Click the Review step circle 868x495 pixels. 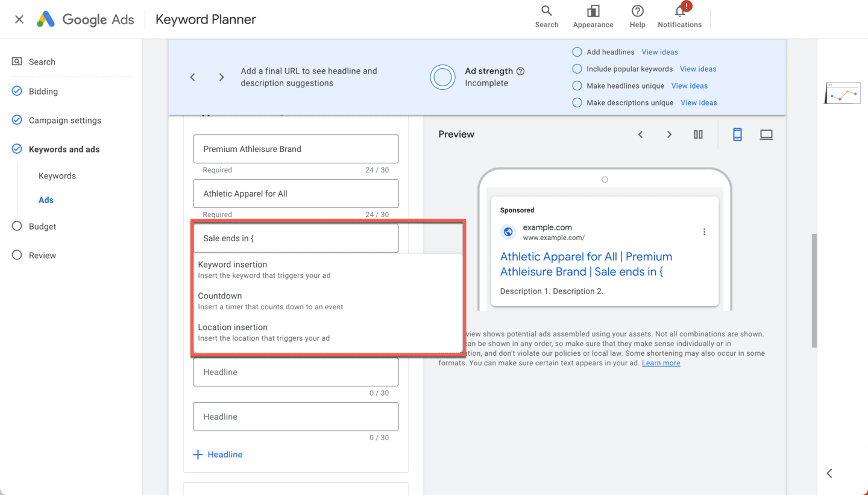[17, 256]
